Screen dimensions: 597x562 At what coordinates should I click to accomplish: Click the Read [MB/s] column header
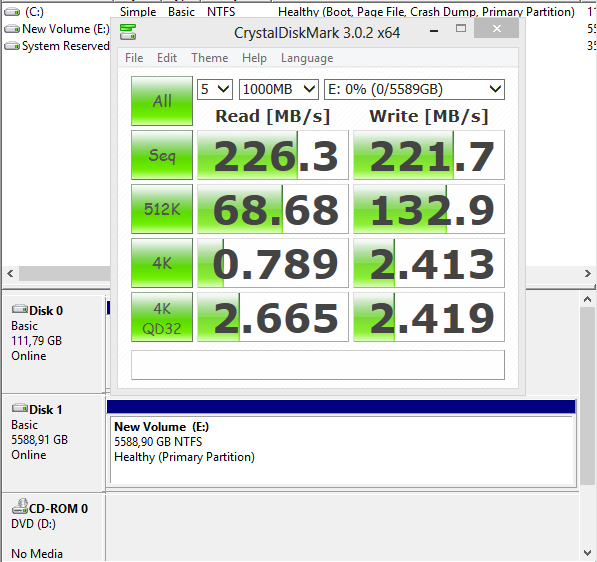273,116
